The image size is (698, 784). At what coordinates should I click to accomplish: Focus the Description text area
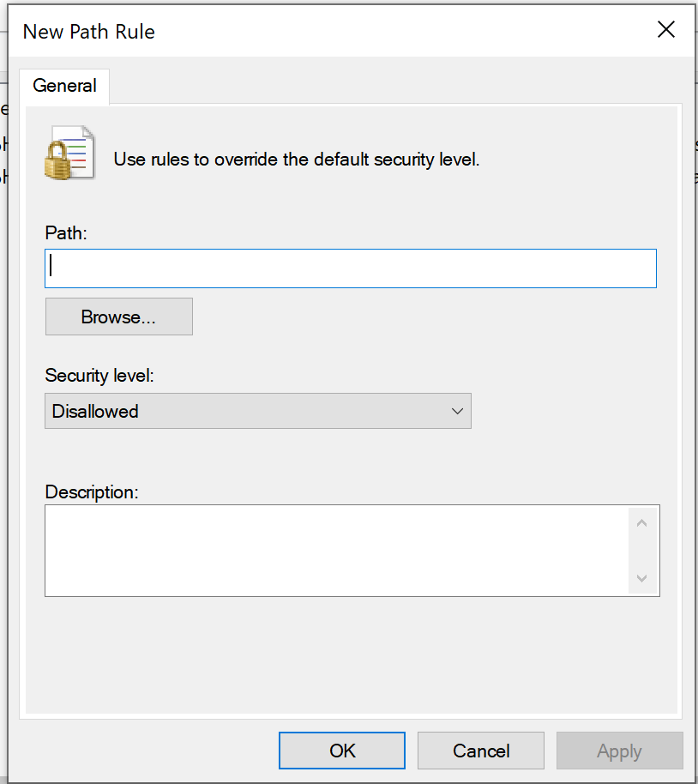point(336,550)
